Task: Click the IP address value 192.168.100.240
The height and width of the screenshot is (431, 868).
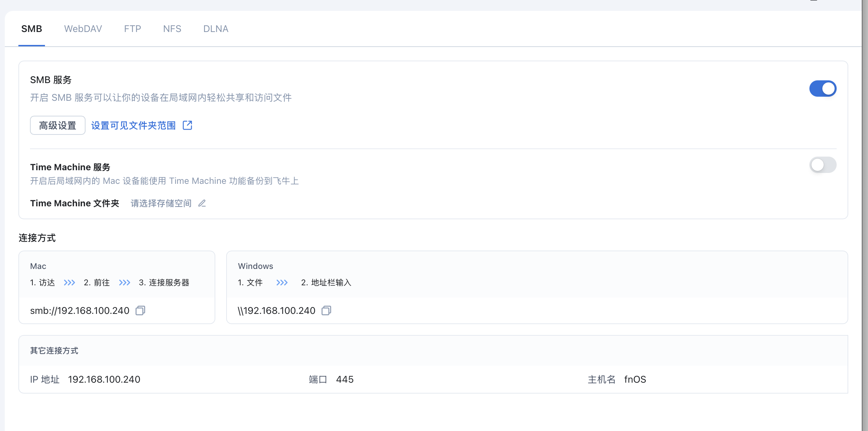Action: point(104,379)
